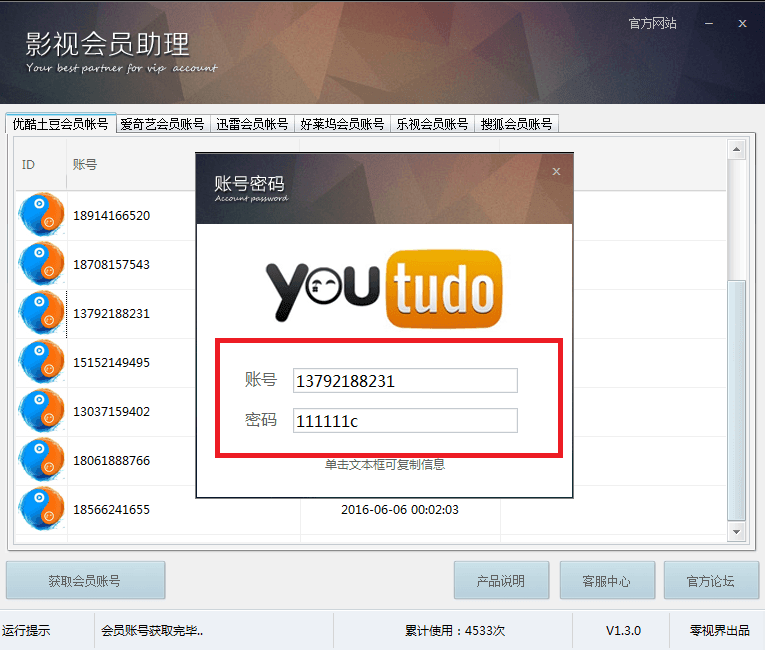The width and height of the screenshot is (765, 650).
Task: Select account row 18566241655
Action: click(x=370, y=509)
